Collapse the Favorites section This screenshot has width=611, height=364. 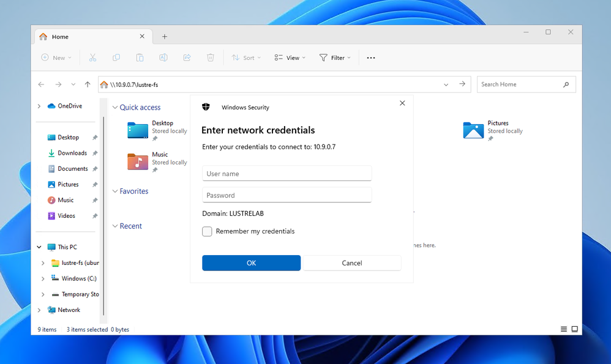point(115,191)
